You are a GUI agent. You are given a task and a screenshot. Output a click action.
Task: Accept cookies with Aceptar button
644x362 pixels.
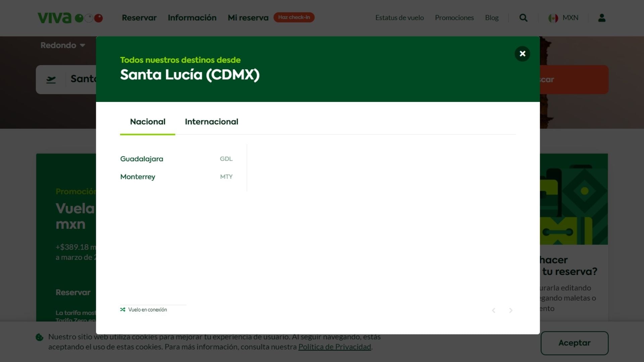[x=574, y=343]
